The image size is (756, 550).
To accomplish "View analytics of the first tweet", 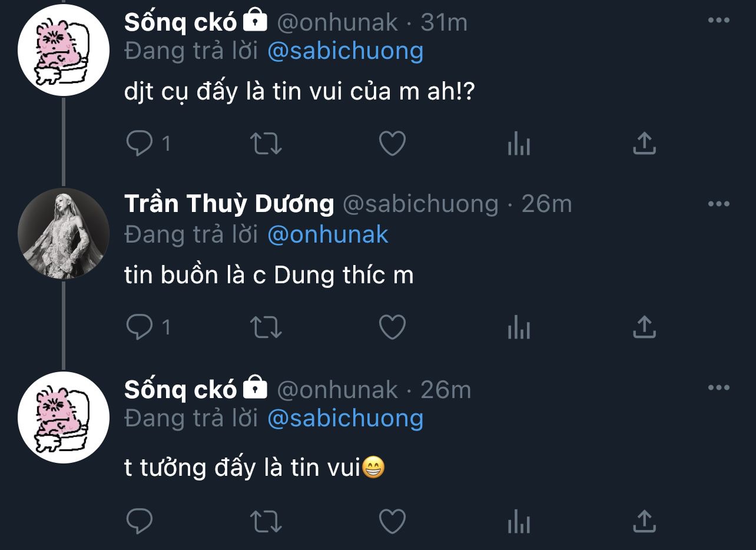I will point(519,144).
